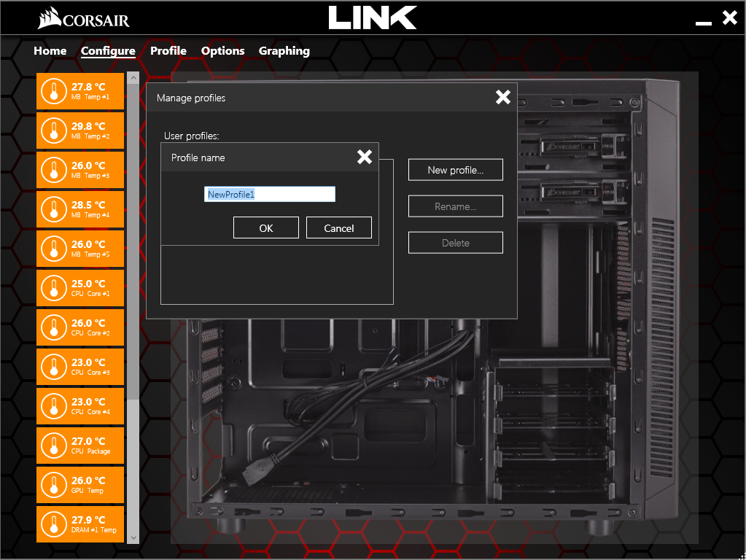Open the Home tab
This screenshot has width=746, height=560.
[50, 51]
